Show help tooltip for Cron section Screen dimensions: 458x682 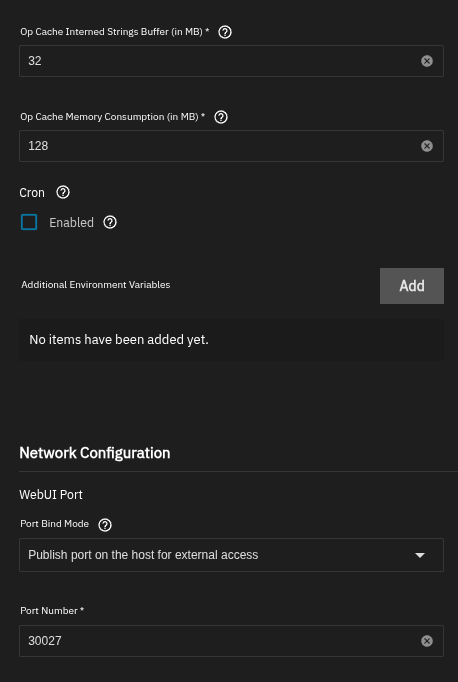coord(63,192)
